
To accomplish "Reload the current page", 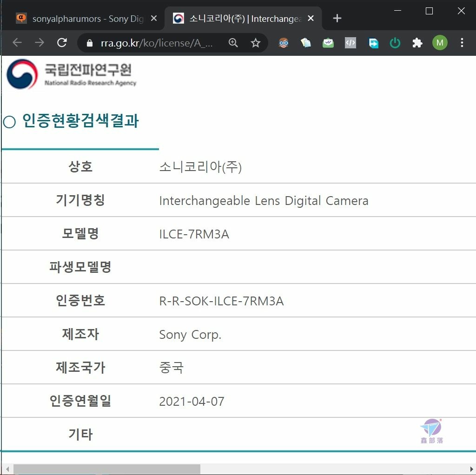I will pos(62,43).
